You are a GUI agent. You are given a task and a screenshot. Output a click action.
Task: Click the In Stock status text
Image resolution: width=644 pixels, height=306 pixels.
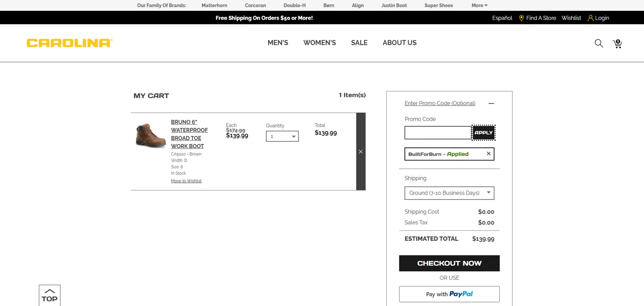tap(178, 174)
